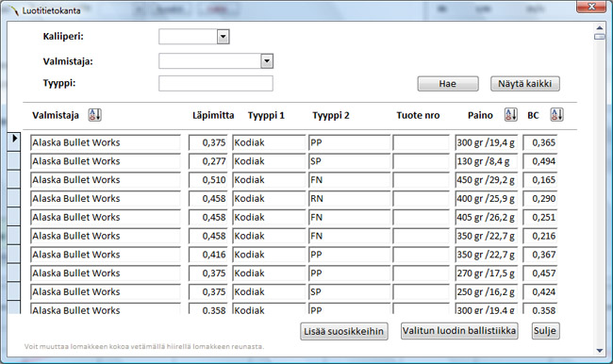613x364 pixels.
Task: Click Paino cell 405 gr /26,2 g
Action: pos(486,218)
